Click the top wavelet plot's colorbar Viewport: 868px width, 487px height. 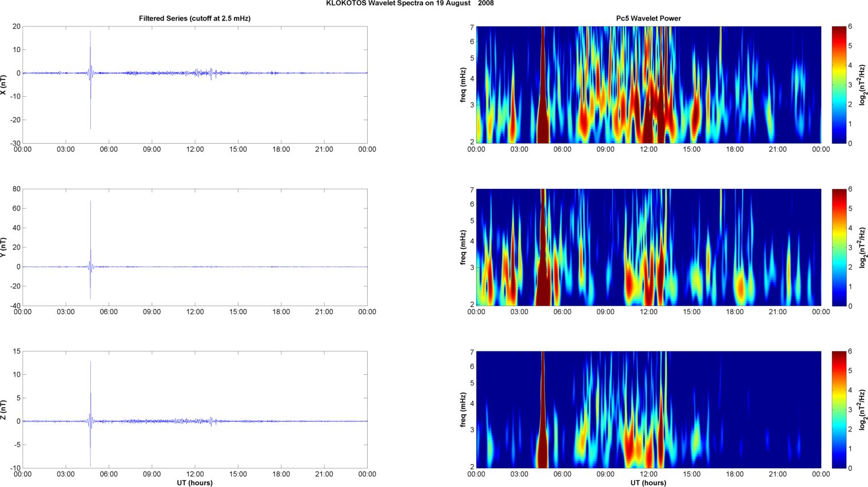839,85
